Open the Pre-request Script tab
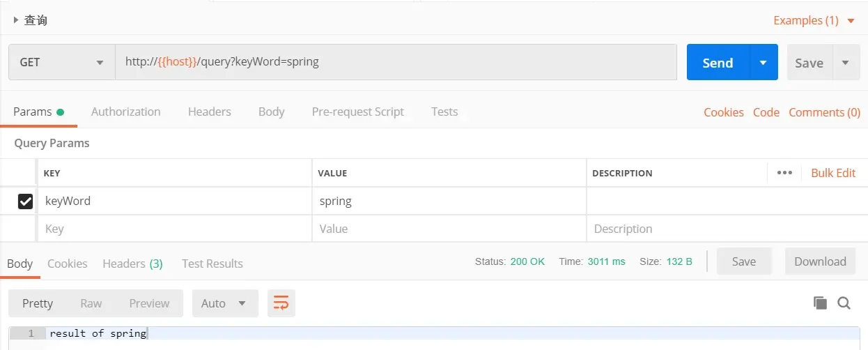Image resolution: width=868 pixels, height=350 pixels. [357, 112]
